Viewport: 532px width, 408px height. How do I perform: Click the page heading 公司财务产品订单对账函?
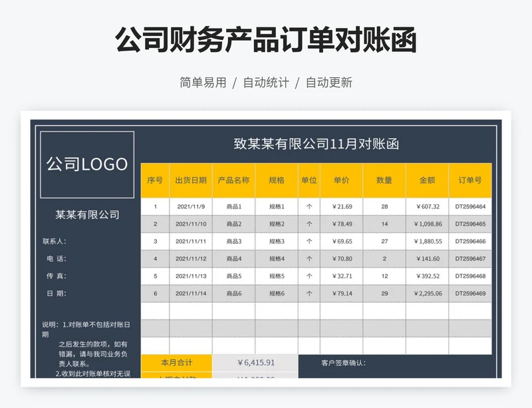click(x=266, y=40)
